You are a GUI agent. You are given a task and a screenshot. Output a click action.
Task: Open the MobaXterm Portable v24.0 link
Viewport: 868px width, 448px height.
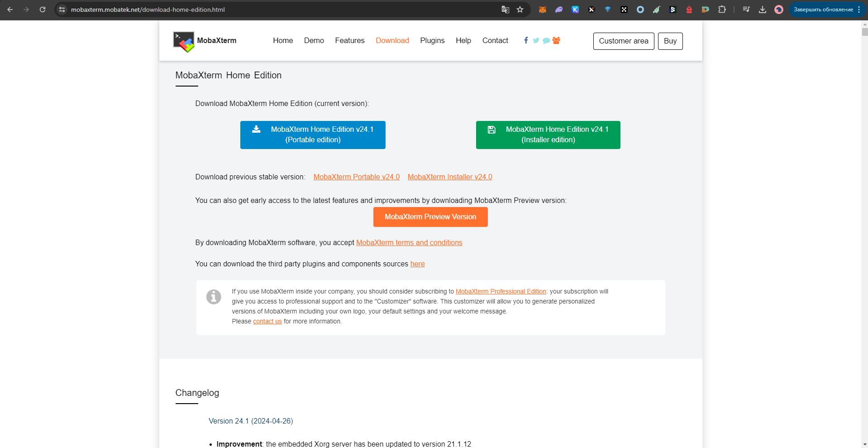point(357,177)
